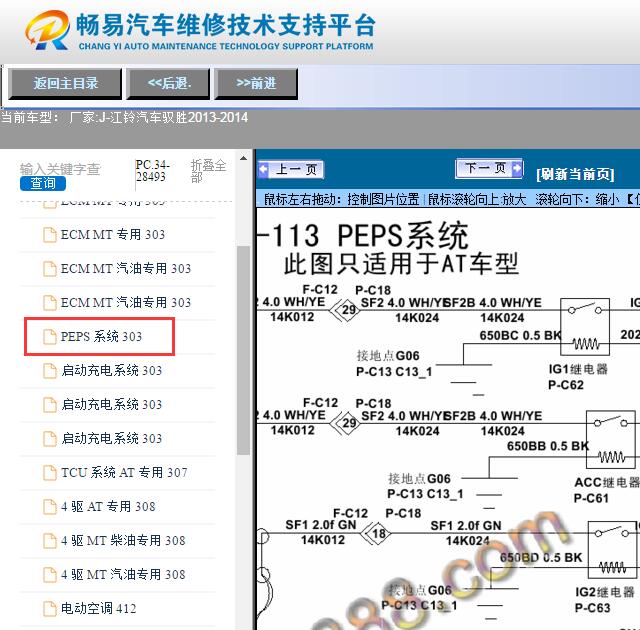Image resolution: width=640 pixels, height=630 pixels.
Task: Click the IG2继电器 label in diagram
Action: coord(605,592)
